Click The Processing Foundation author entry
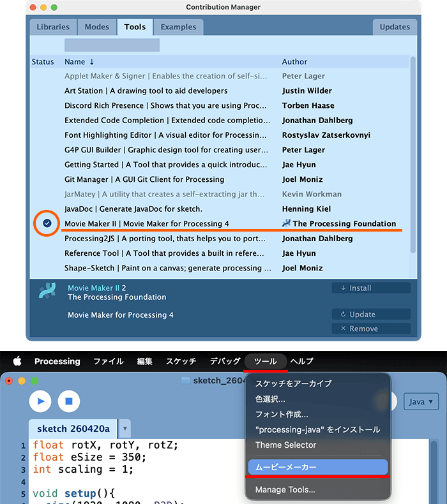 (x=339, y=224)
